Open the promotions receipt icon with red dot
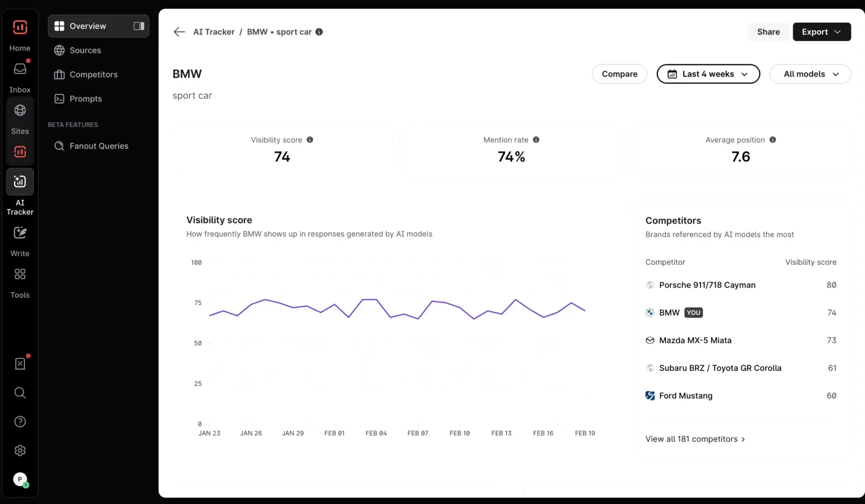 [x=20, y=364]
